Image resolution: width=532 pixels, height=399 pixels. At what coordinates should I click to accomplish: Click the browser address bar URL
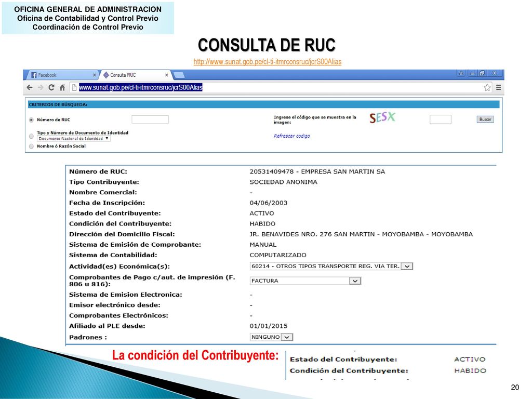pos(140,87)
